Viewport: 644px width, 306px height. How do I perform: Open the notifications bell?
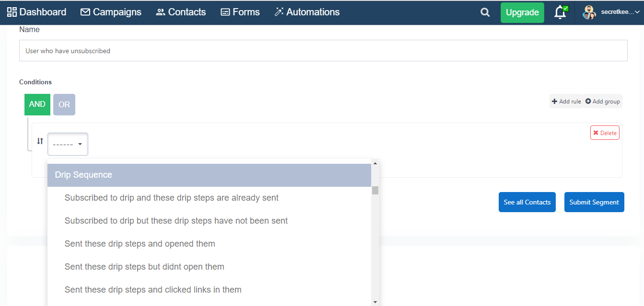point(560,12)
